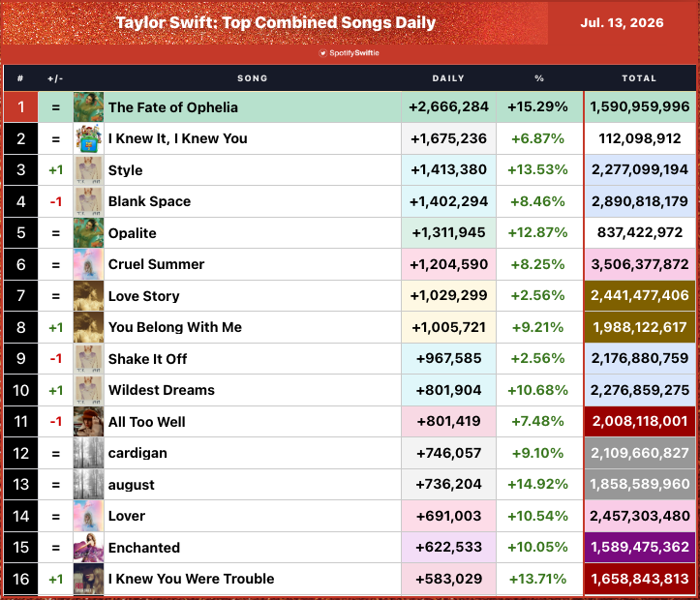
Task: Click total streams 3,506,377,872
Action: (640, 264)
